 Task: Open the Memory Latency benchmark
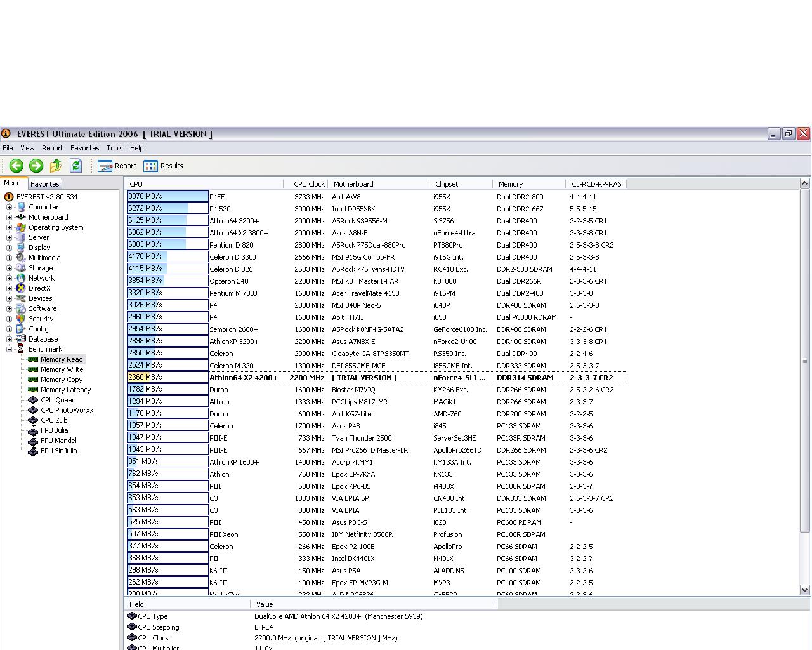[x=65, y=390]
